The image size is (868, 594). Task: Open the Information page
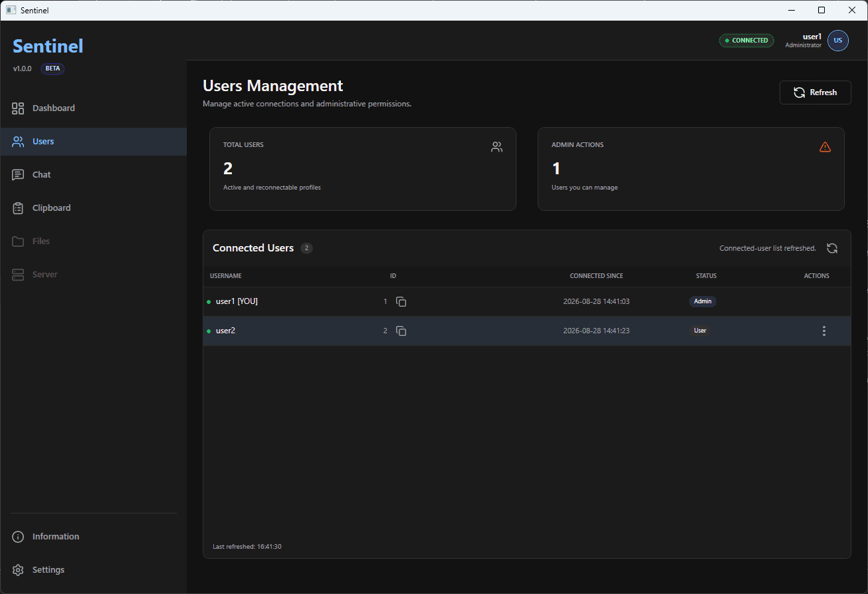pyautogui.click(x=93, y=536)
